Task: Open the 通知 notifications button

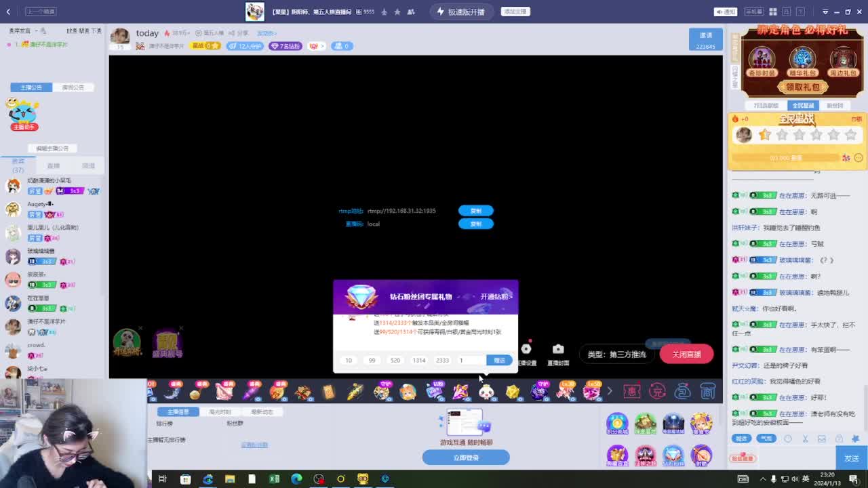Action: click(x=726, y=12)
